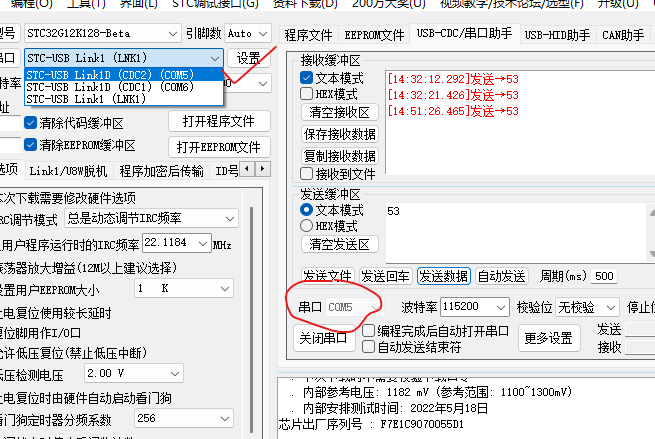The width and height of the screenshot is (655, 439).
Task: Select STC-USB Link1D (CDC2) (COM5) entry
Action: 124,75
